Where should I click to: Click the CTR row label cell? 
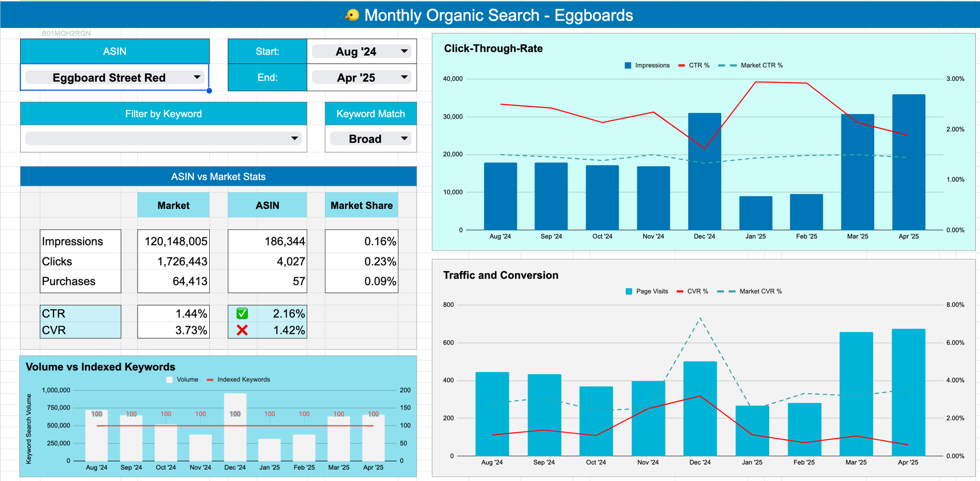pos(80,314)
